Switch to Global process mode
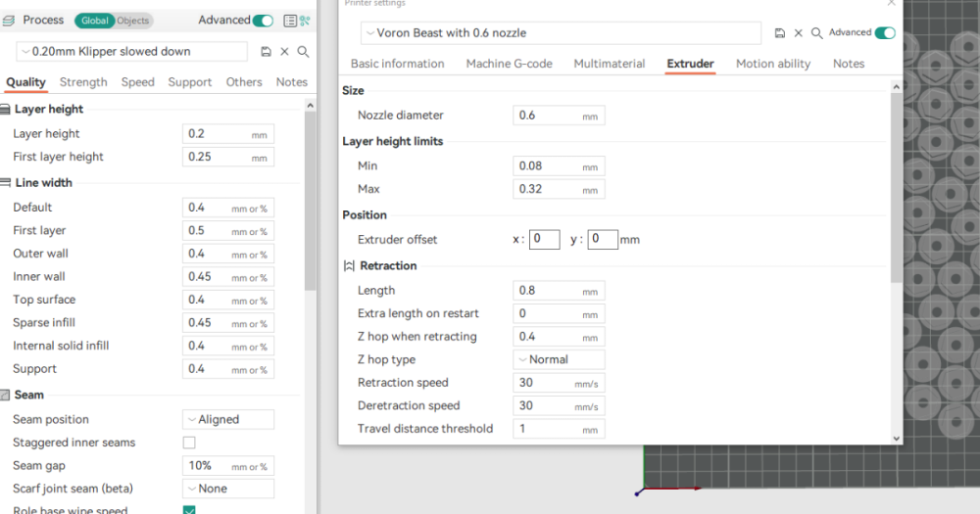 tap(94, 21)
